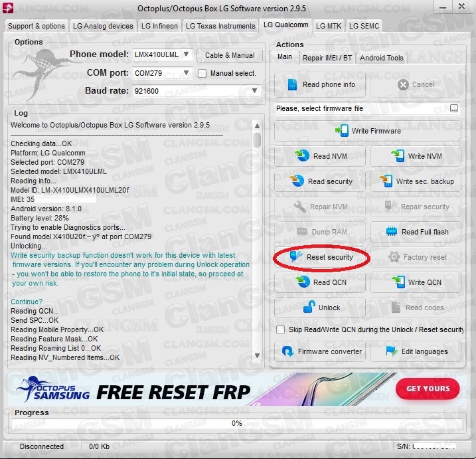
Task: Click the Dump RAM chip icon
Action: pyautogui.click(x=302, y=231)
